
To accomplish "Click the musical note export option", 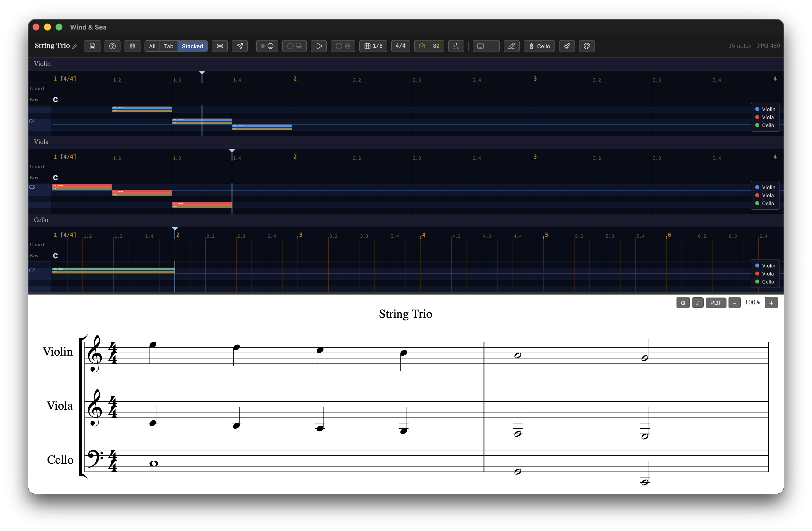I will tap(698, 303).
